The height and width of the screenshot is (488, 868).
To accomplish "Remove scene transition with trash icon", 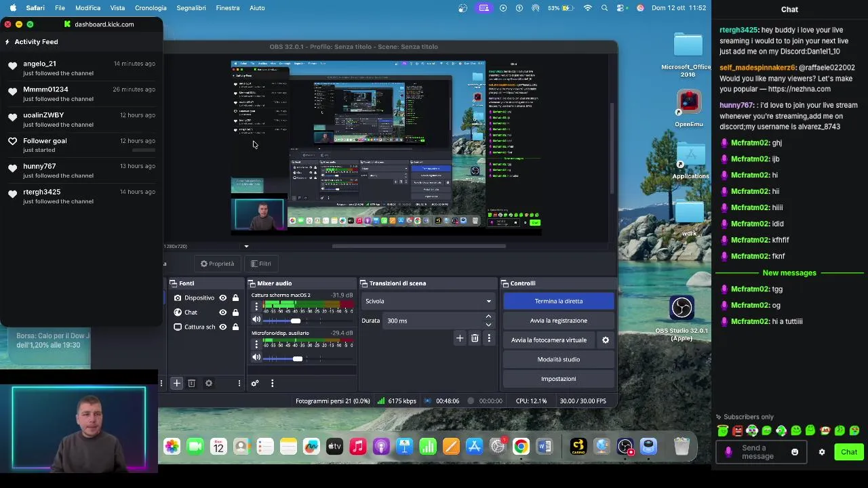I will pos(475,338).
